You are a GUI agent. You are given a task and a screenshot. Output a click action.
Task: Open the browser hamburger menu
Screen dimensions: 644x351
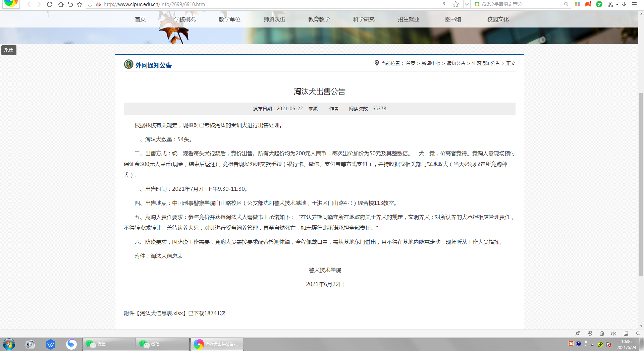[634, 4]
